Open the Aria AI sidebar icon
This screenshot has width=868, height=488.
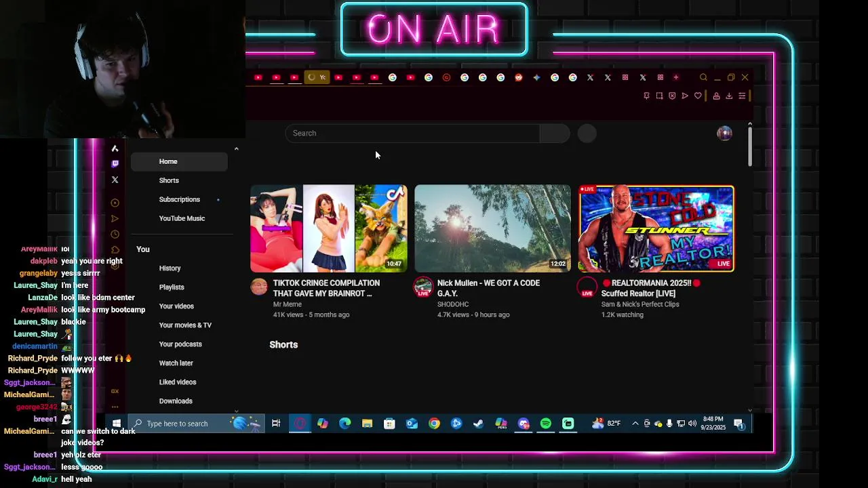(115, 148)
